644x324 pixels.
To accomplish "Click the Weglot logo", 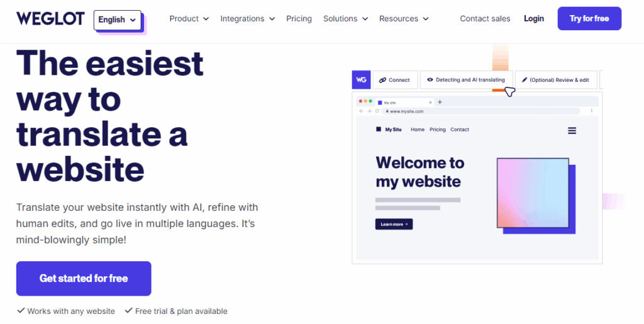I will coord(50,18).
